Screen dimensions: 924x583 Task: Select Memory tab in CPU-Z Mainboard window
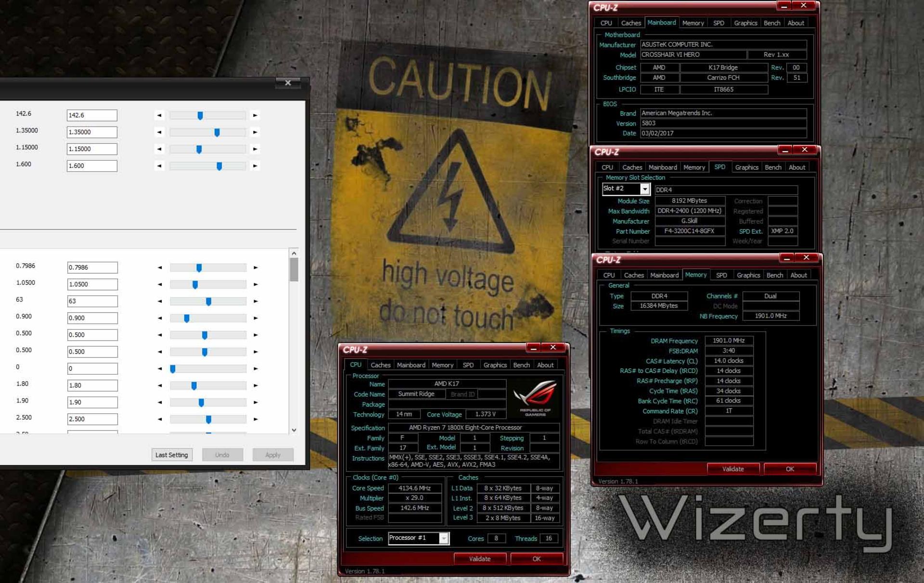tap(693, 23)
